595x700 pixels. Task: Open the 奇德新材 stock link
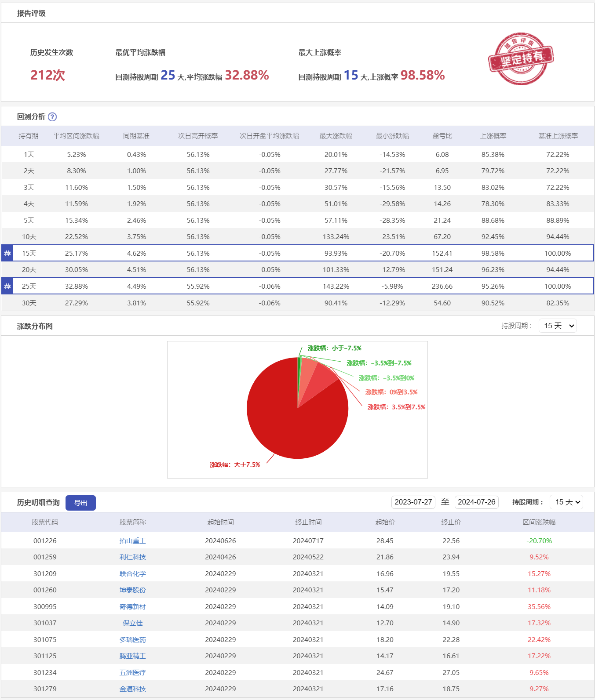point(132,607)
